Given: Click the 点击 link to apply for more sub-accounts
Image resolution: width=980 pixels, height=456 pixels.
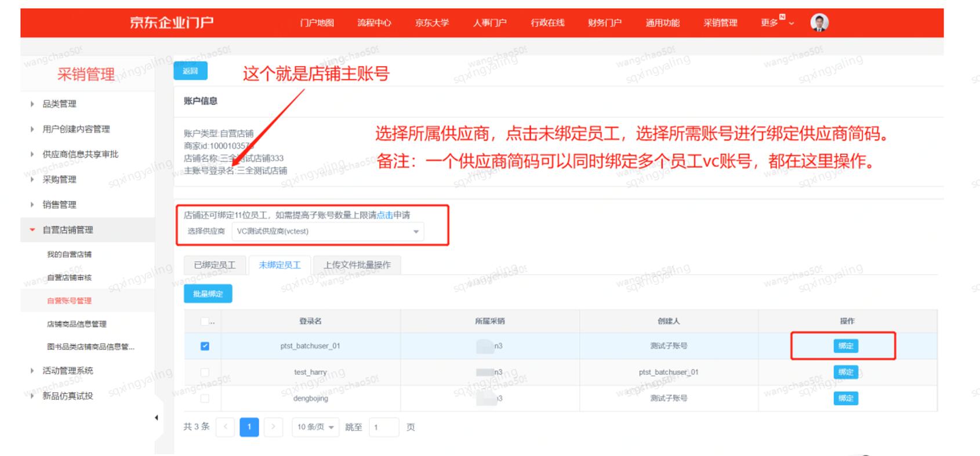Looking at the screenshot, I should coord(384,215).
